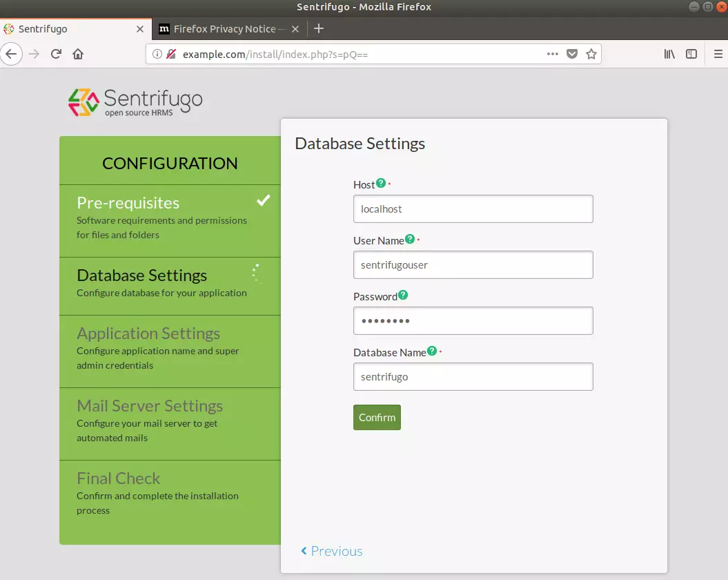The width and height of the screenshot is (728, 580).
Task: Save page to Pocket
Action: tap(572, 54)
